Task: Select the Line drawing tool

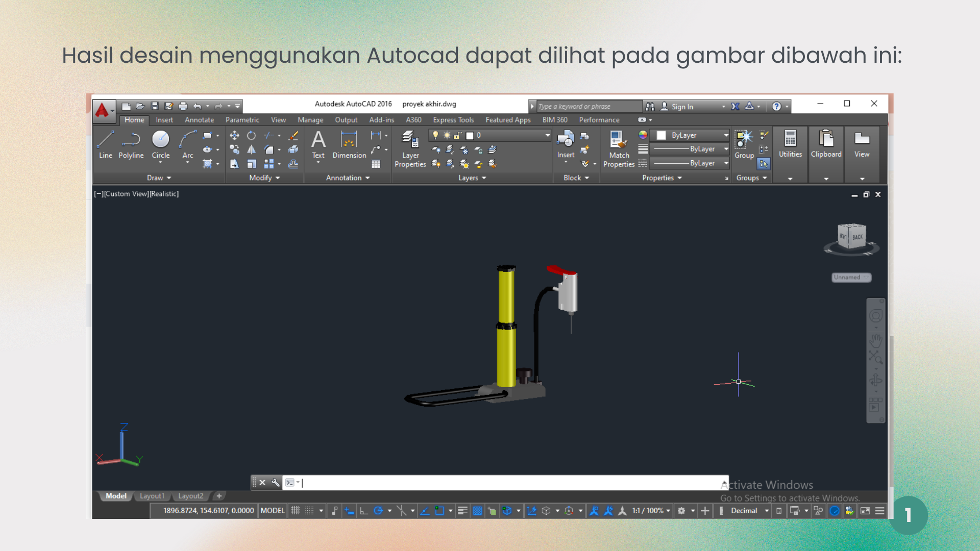Action: click(106, 144)
